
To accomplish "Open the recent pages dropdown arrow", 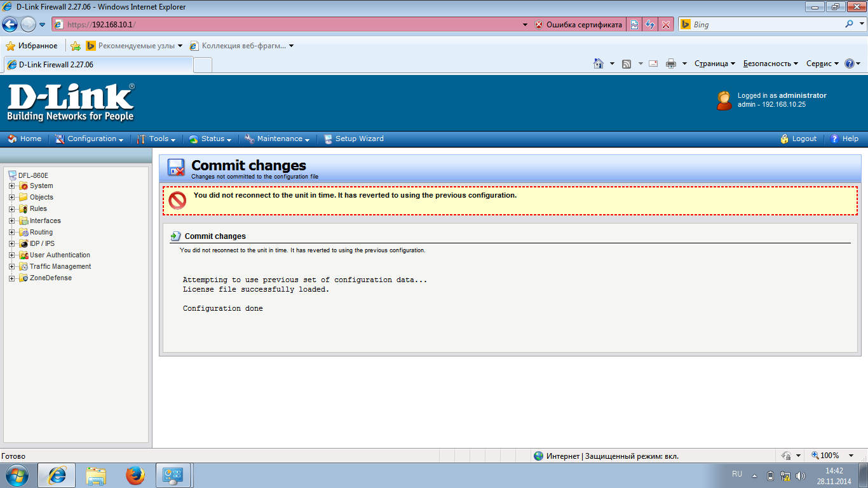I will coord(43,25).
